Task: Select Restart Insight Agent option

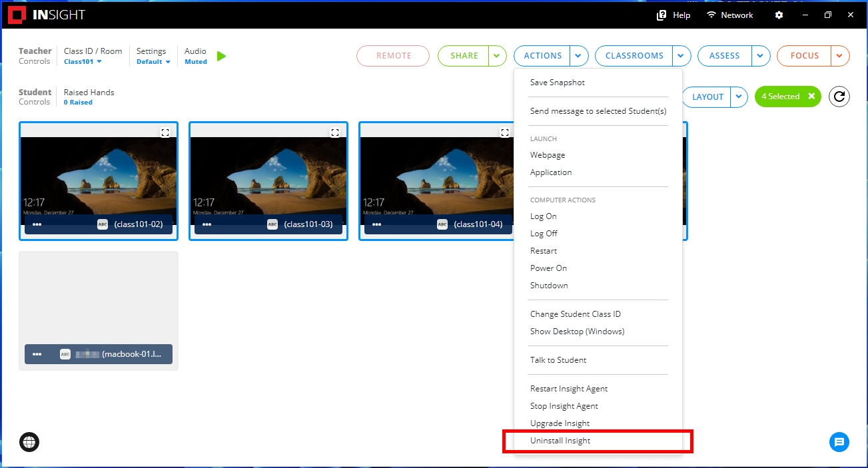Action: (569, 389)
